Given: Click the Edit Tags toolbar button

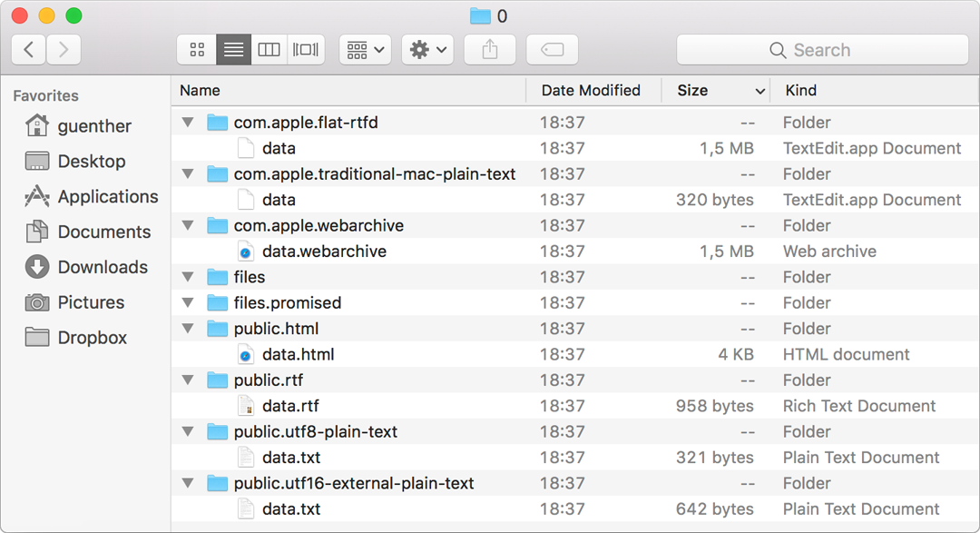Looking at the screenshot, I should click(552, 49).
